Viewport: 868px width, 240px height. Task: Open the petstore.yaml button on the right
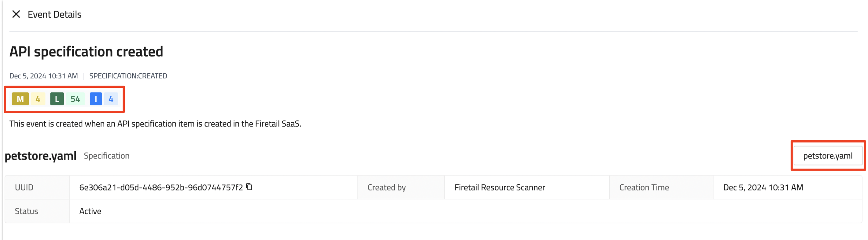click(827, 156)
